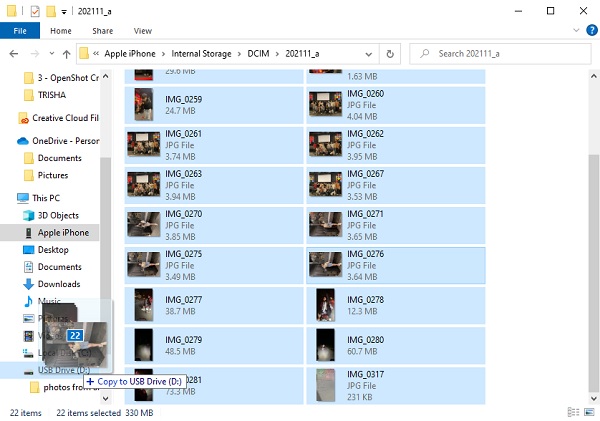
Task: Open This PC Documents in navigation pane
Action: coord(52,267)
